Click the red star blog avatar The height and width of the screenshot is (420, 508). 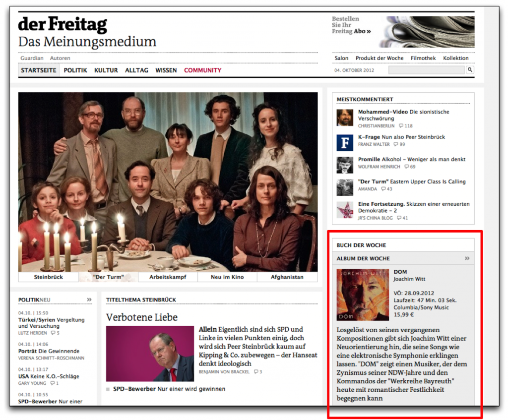[x=345, y=210]
